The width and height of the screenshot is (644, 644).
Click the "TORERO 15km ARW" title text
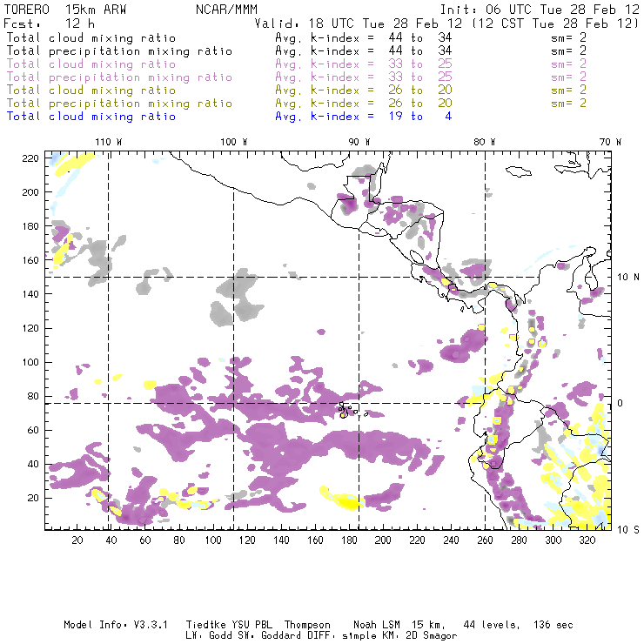[x=65, y=10]
